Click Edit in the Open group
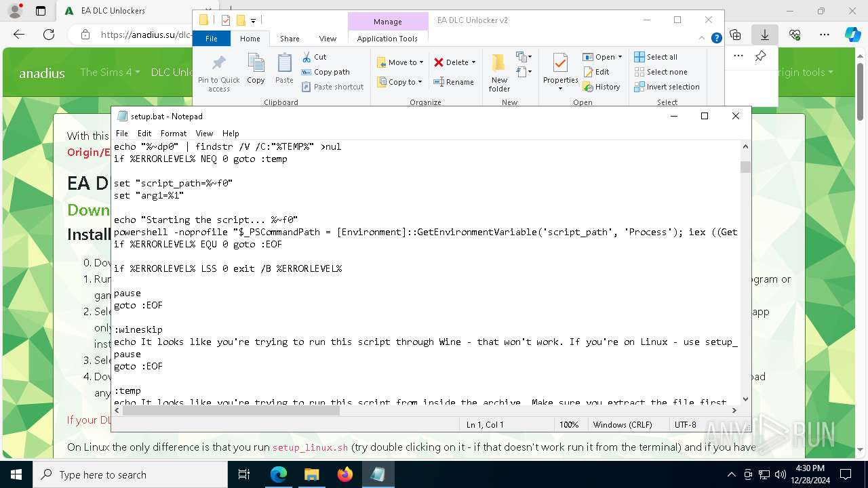Screen dimensions: 868x488 point(596,72)
